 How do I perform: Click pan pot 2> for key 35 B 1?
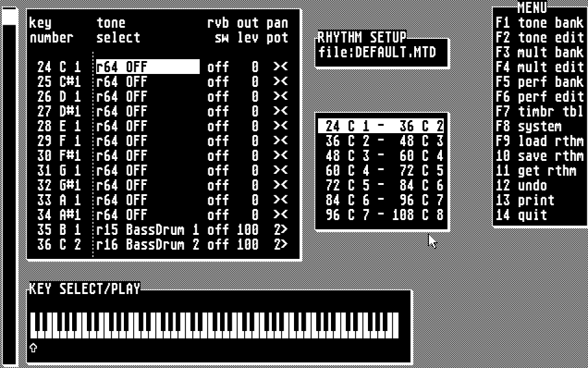click(281, 229)
